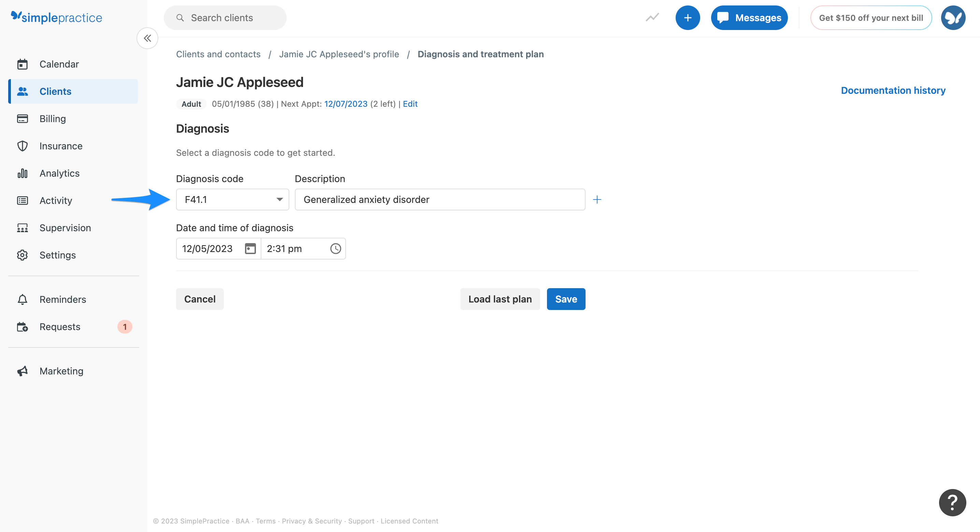Image resolution: width=980 pixels, height=532 pixels.
Task: Click the Save button
Action: 566,299
